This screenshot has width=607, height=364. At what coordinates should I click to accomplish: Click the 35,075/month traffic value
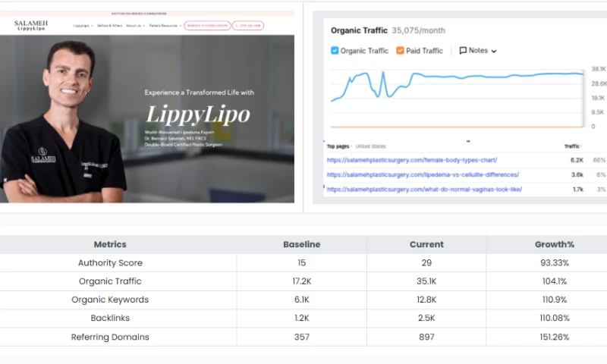pyautogui.click(x=419, y=30)
